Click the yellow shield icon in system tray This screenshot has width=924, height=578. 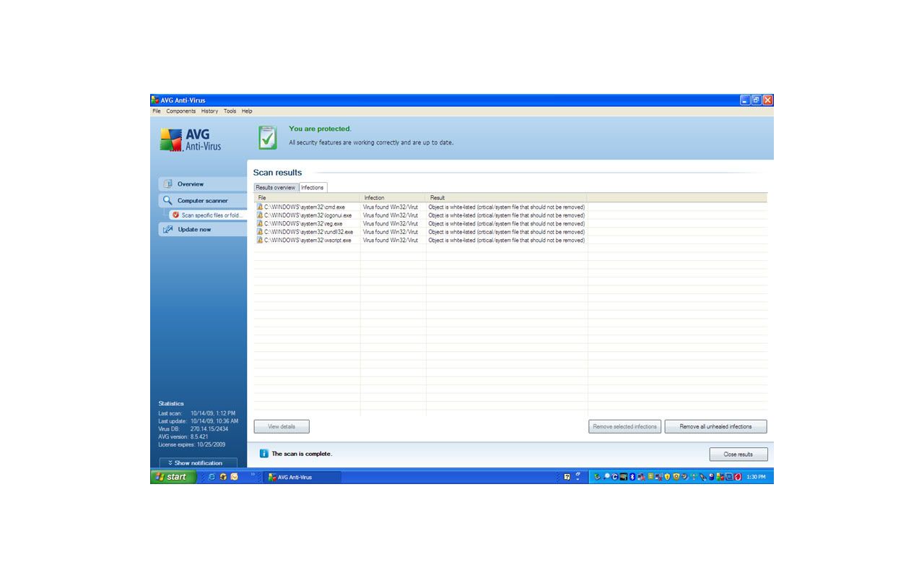[667, 477]
